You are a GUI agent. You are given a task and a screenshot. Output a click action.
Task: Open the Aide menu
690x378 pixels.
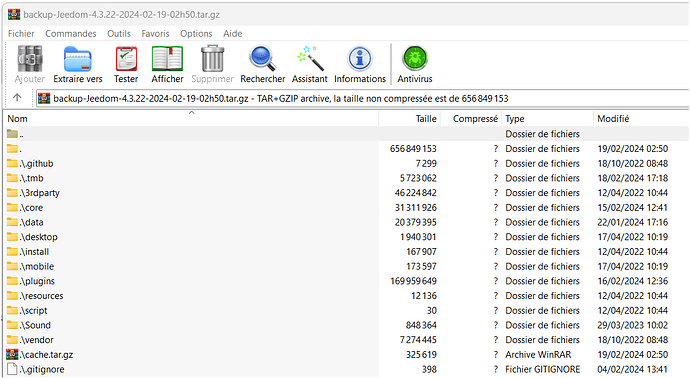[x=233, y=33]
